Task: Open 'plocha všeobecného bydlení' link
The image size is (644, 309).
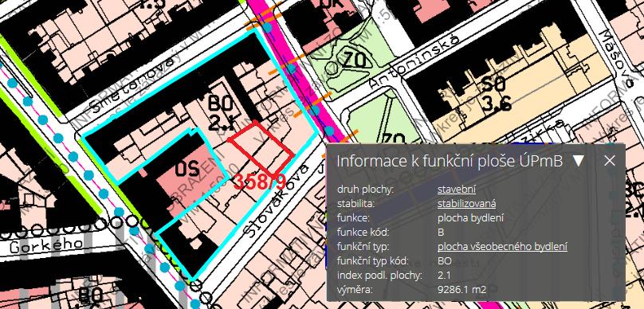Action: (502, 247)
